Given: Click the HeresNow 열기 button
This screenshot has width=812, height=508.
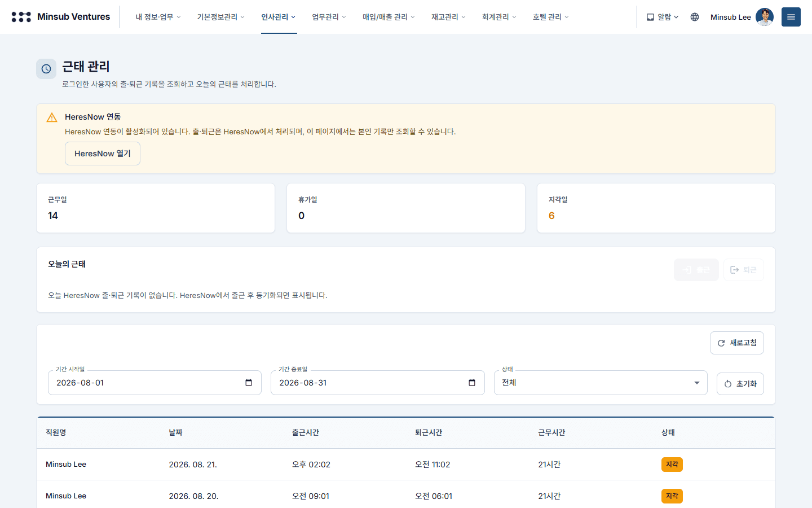Looking at the screenshot, I should [103, 154].
